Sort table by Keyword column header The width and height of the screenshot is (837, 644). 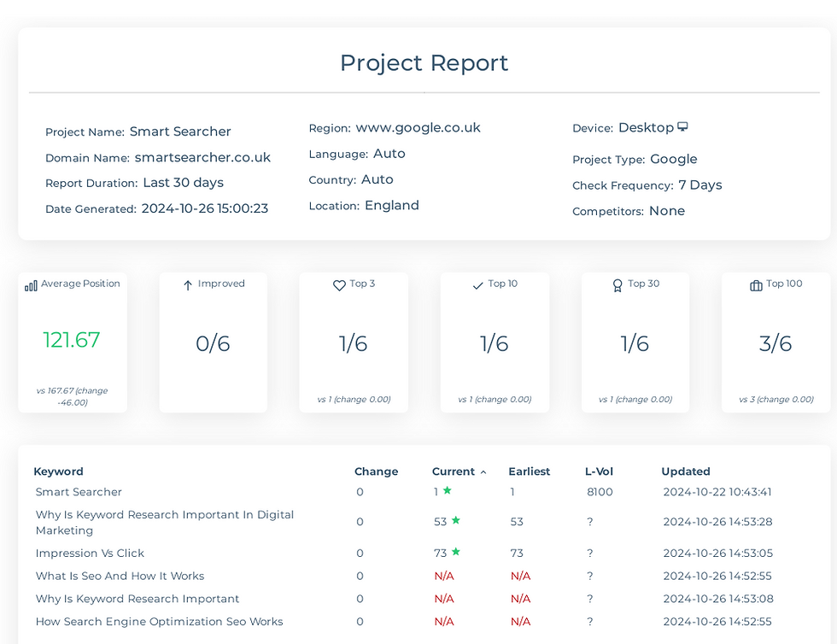point(58,471)
